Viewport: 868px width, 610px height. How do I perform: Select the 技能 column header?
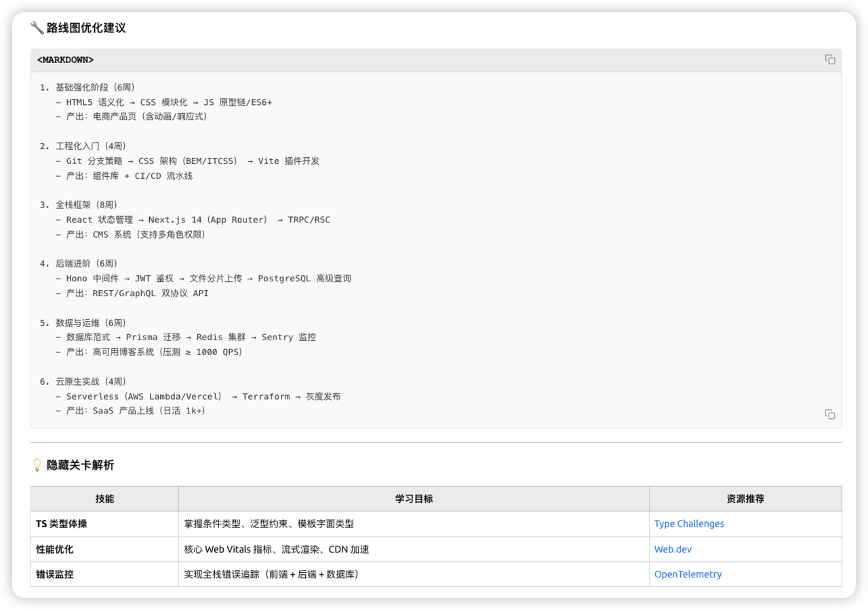coord(104,499)
